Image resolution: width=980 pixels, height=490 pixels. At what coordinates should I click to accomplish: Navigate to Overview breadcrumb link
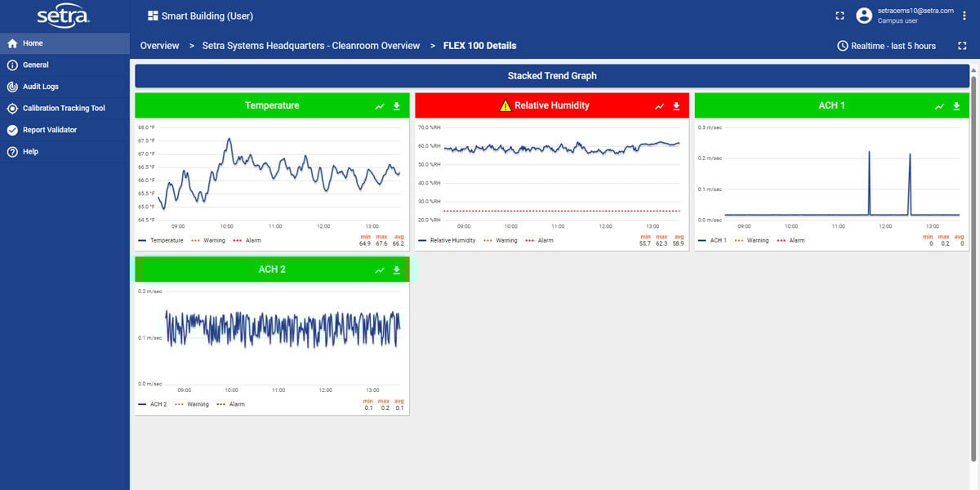pos(159,46)
